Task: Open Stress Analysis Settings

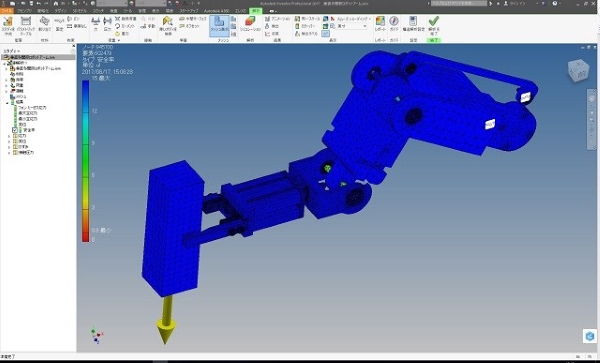Action: point(413,24)
